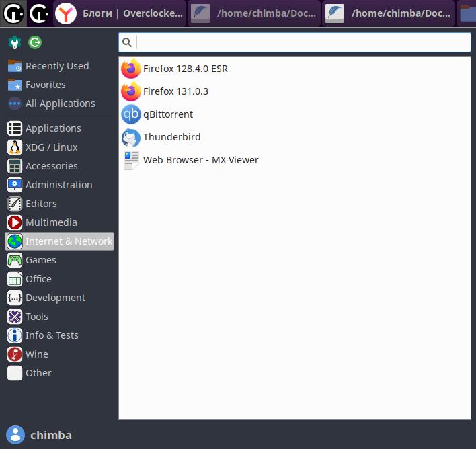Click the Office spreadsheet icon
476x449 pixels.
pos(15,279)
